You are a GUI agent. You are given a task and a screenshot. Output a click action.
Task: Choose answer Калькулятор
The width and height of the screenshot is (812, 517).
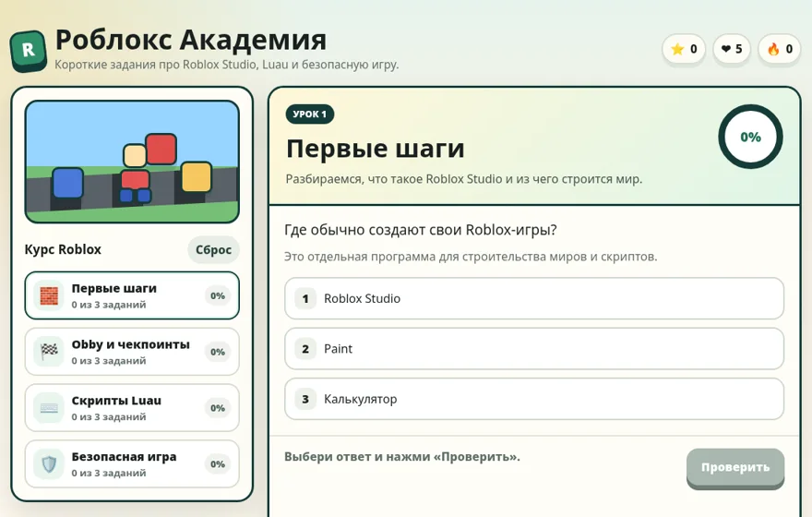534,399
